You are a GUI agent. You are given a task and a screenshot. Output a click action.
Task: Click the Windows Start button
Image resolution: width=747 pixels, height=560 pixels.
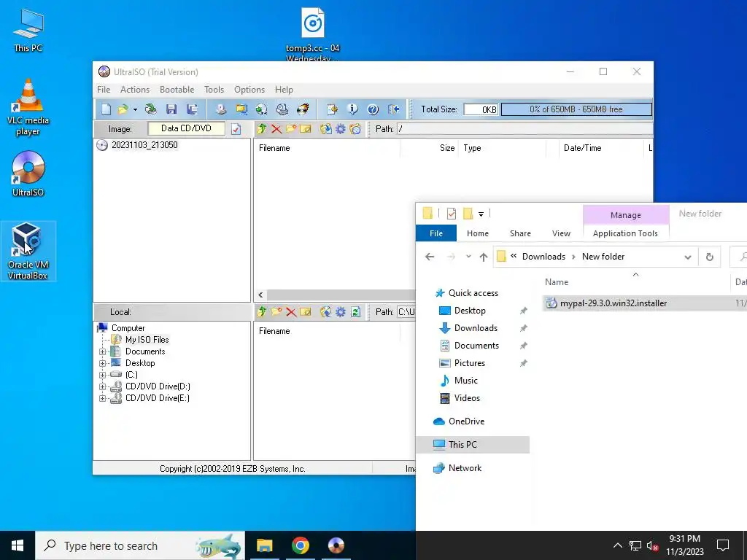click(x=18, y=545)
